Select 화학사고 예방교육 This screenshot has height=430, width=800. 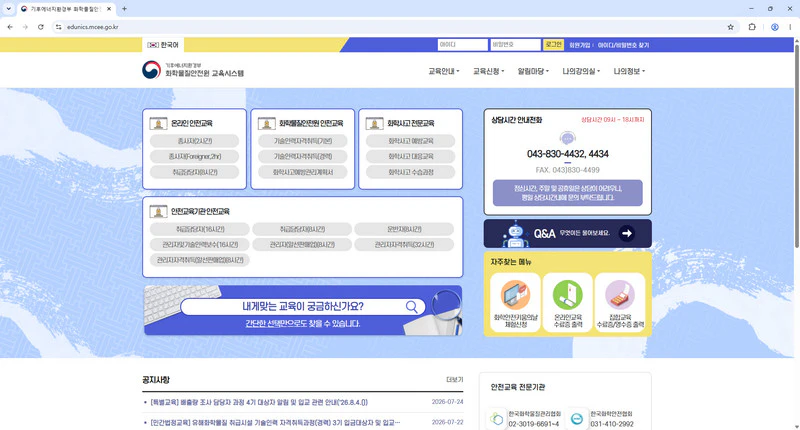411,141
